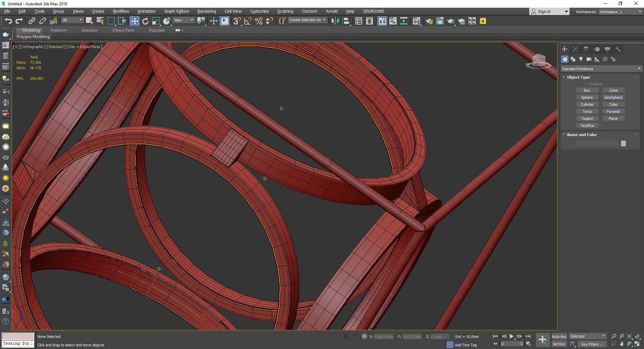Click the Select and Place tool

[167, 21]
